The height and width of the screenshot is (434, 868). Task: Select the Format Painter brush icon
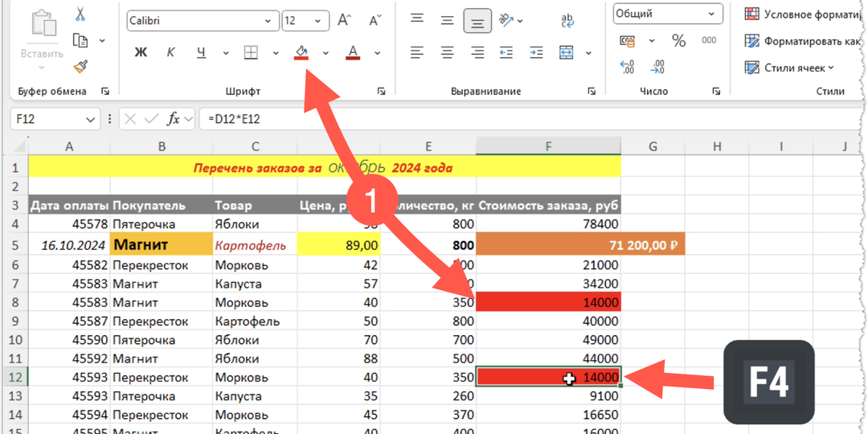(81, 67)
